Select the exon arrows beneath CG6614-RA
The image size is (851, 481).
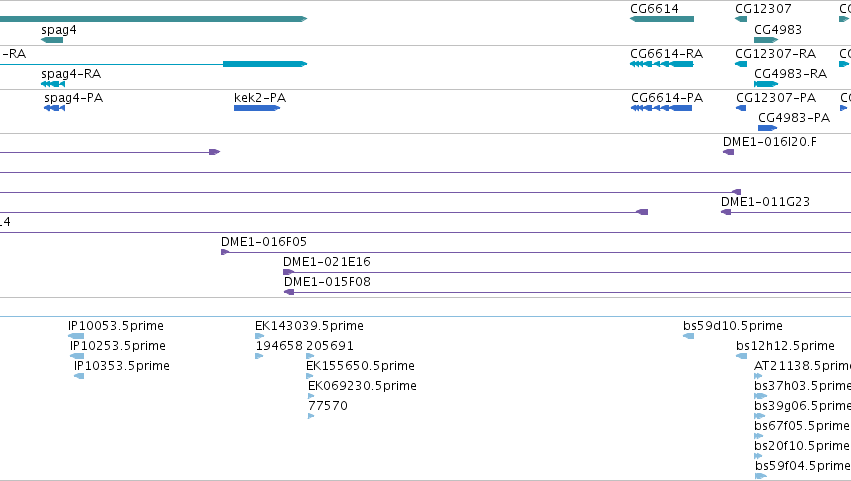click(662, 64)
